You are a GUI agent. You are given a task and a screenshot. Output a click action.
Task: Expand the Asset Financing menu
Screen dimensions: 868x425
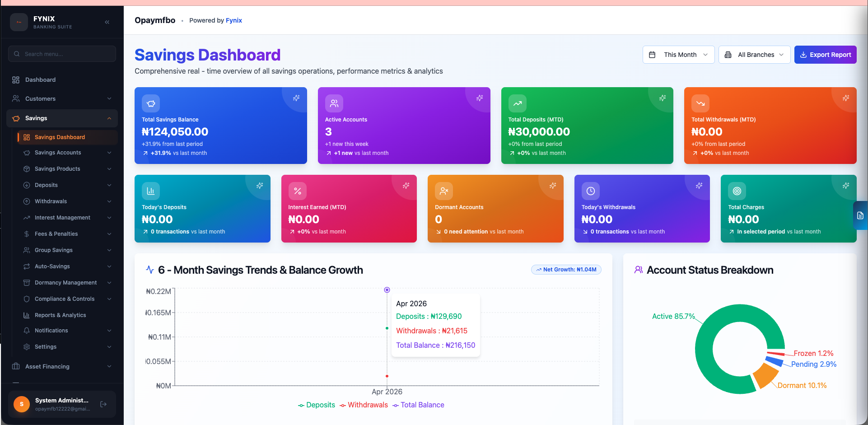click(62, 366)
